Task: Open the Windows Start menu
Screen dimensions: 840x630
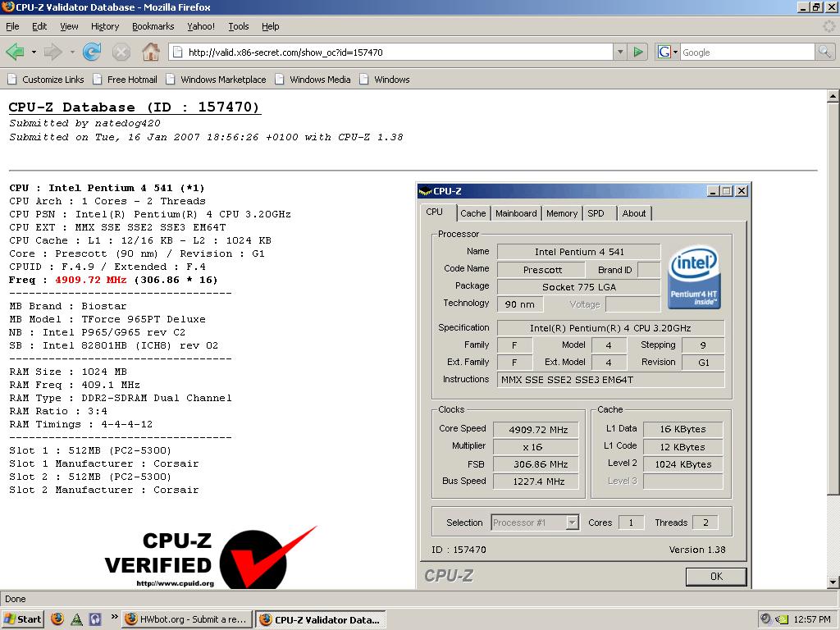Action: click(x=22, y=619)
